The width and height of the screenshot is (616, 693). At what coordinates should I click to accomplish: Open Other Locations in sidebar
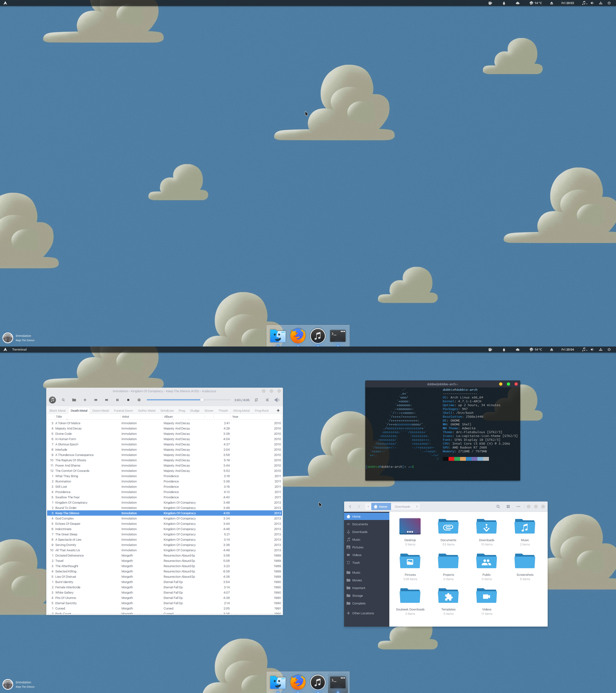point(366,613)
